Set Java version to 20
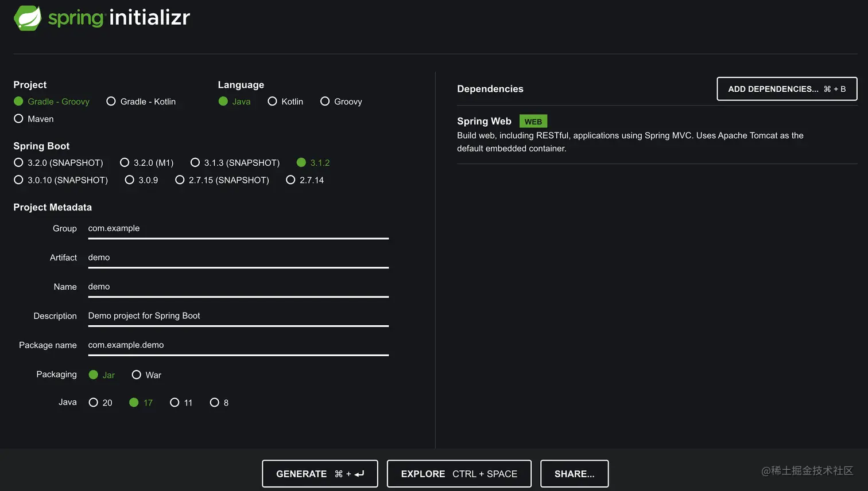The width and height of the screenshot is (868, 491). coord(100,403)
